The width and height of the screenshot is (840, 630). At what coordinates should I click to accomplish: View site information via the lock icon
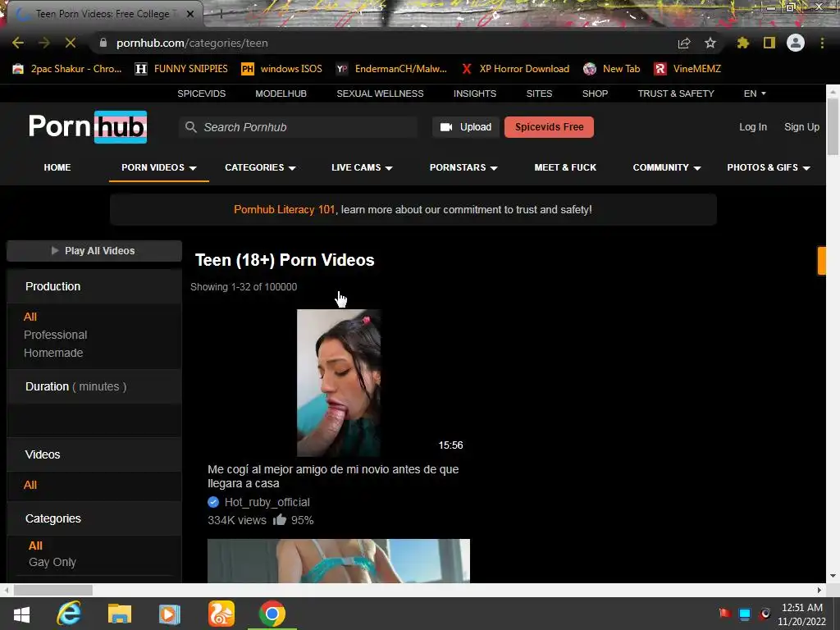click(103, 43)
